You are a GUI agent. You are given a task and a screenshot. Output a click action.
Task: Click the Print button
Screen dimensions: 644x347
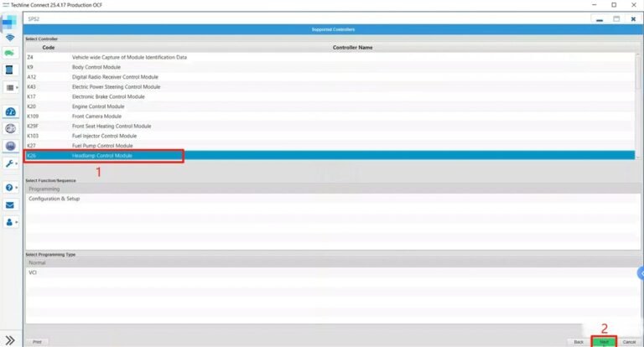point(36,342)
